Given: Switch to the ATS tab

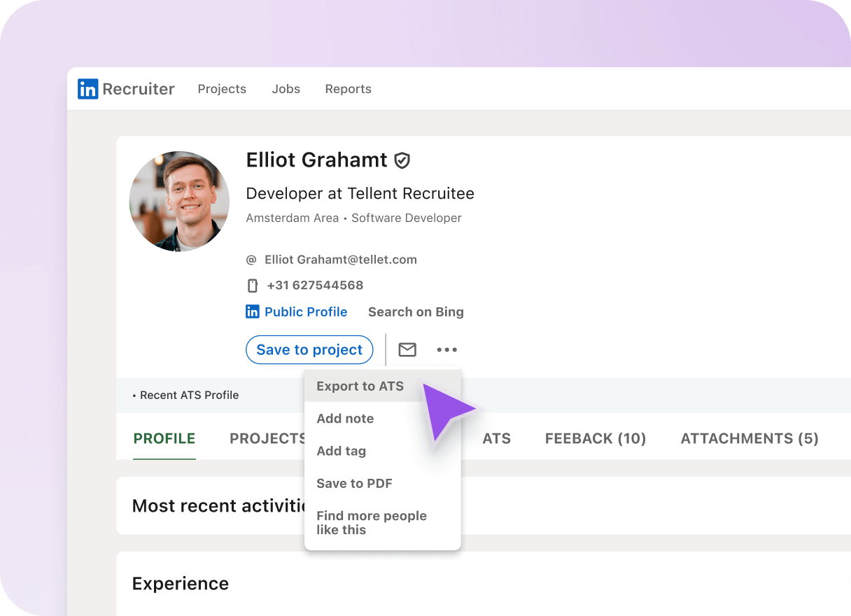Looking at the screenshot, I should 497,438.
